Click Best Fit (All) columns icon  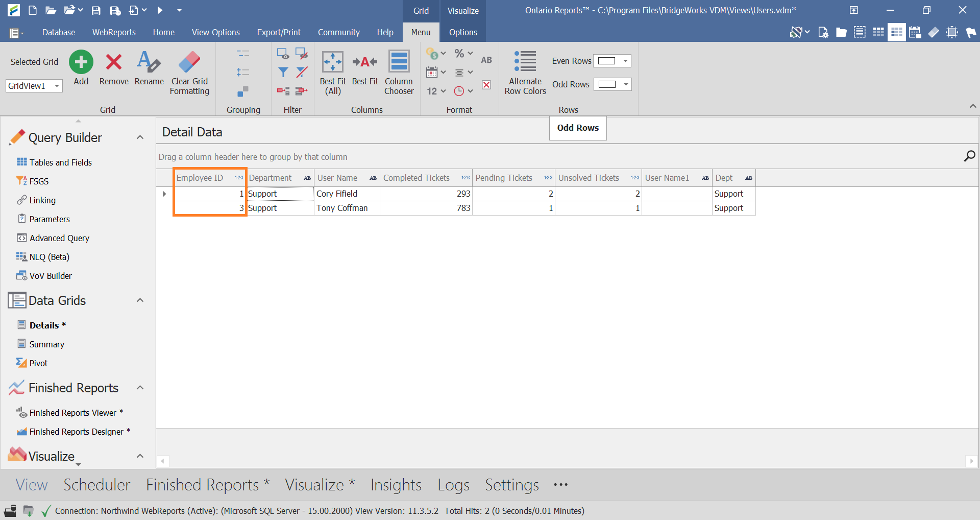coord(333,62)
